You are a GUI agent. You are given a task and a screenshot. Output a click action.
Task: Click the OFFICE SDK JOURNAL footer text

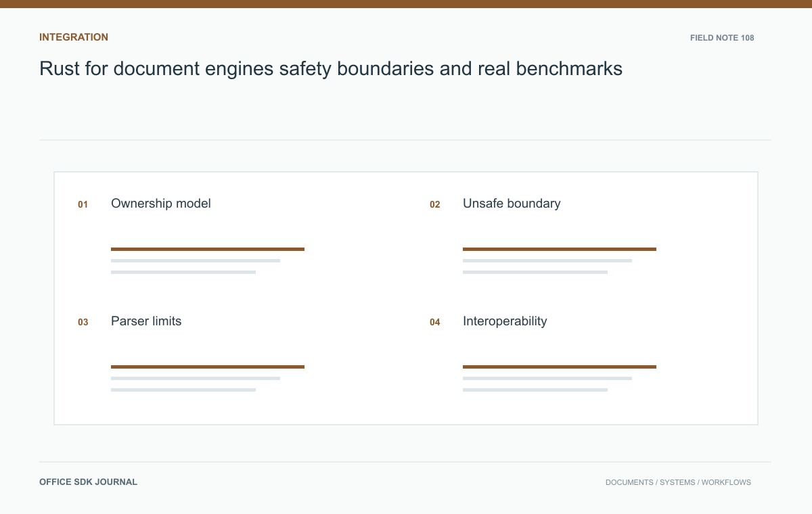tap(89, 482)
